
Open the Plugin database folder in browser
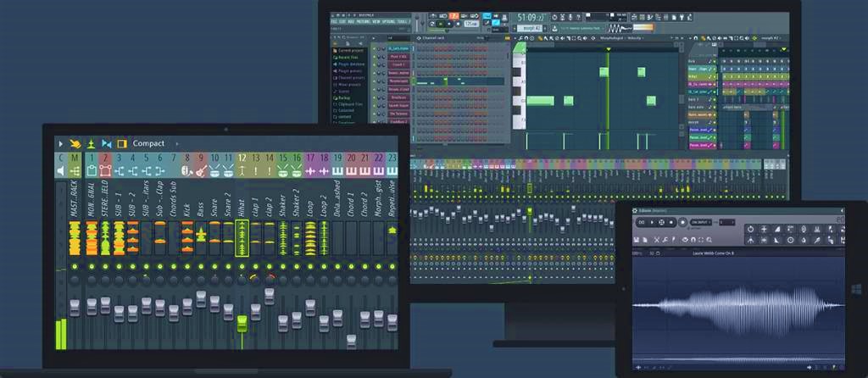tap(350, 64)
